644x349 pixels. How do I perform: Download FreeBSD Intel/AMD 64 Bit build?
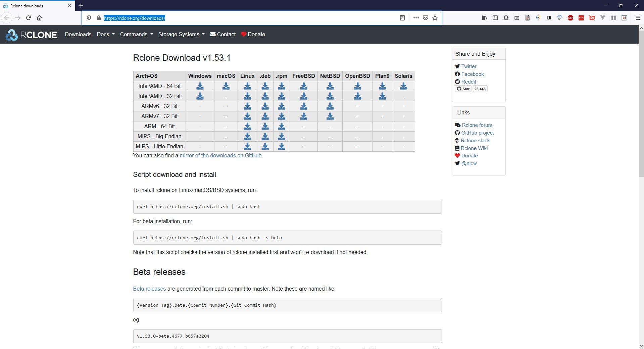click(x=304, y=86)
